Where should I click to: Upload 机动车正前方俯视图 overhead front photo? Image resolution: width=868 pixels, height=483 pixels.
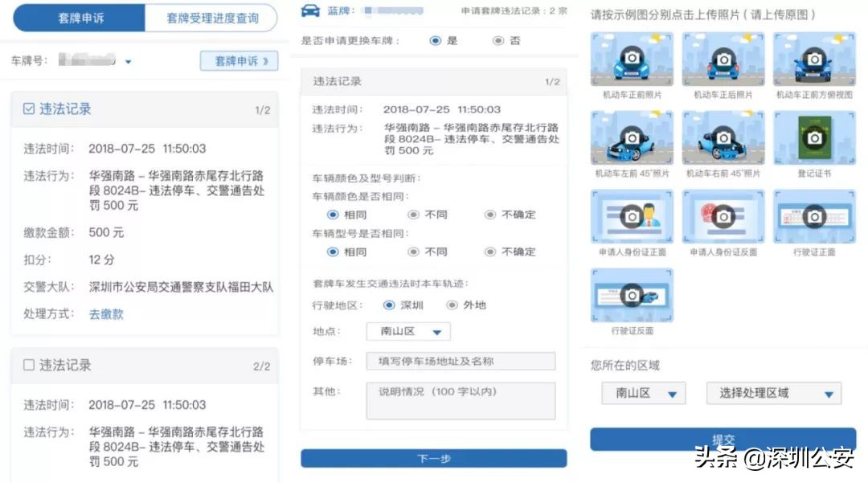814,64
